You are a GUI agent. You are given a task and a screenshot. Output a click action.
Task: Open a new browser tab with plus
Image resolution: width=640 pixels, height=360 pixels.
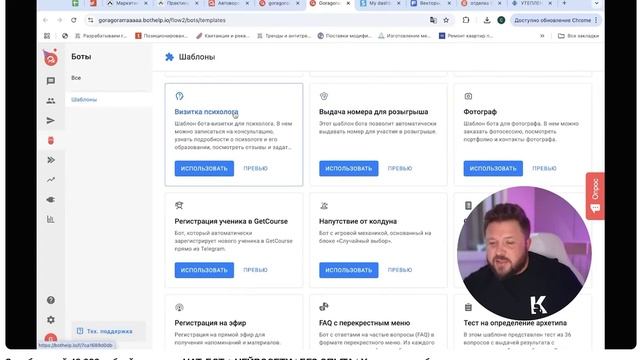pos(564,3)
